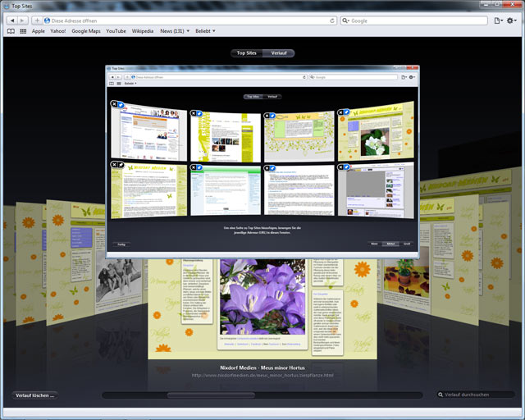Expand the Beliebt bookmarks dropdown in the main bar
The image size is (525, 420).
click(x=205, y=31)
